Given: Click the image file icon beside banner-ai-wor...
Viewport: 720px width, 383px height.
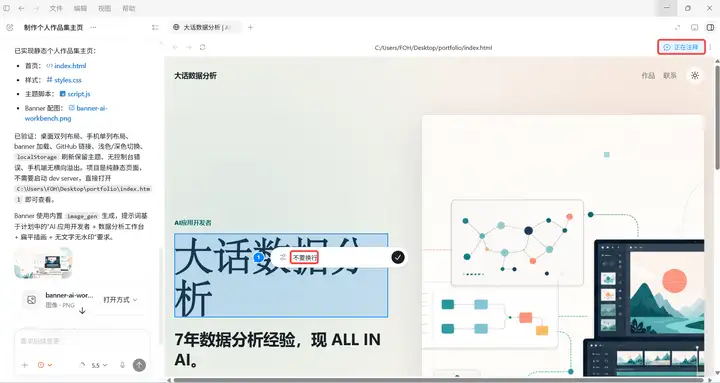Looking at the screenshot, I should [x=31, y=300].
